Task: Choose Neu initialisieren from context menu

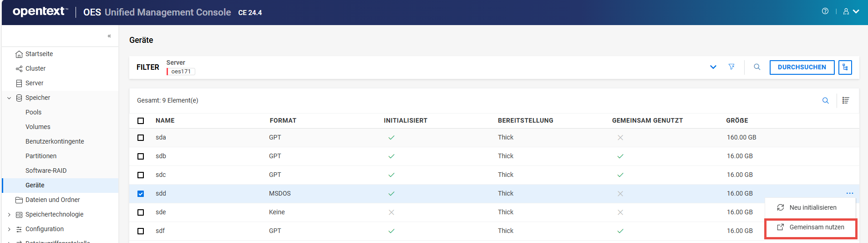Action: [x=812, y=207]
